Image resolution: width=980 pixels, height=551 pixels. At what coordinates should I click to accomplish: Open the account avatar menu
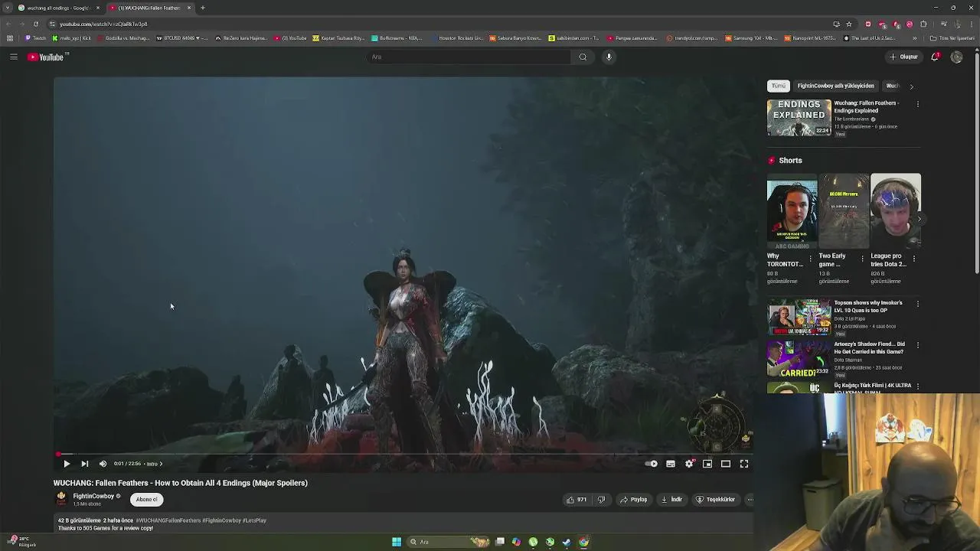(956, 57)
